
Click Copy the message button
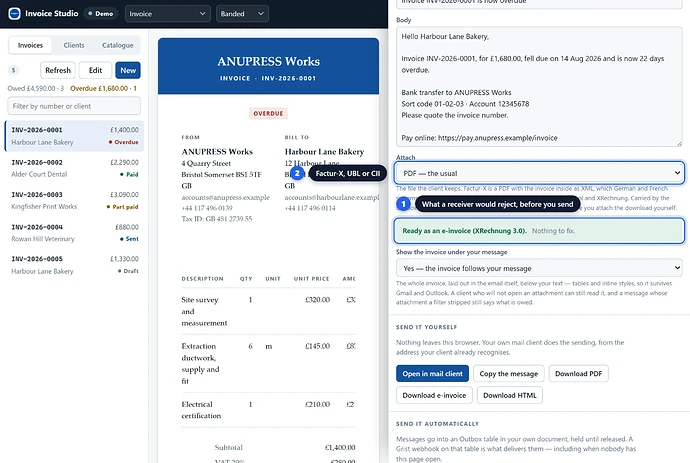tap(509, 374)
